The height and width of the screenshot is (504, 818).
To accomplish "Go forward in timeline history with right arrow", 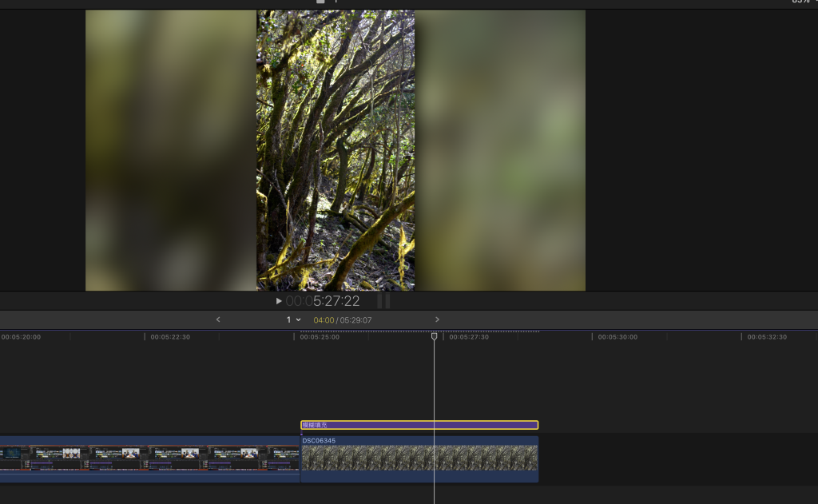I will tap(437, 319).
